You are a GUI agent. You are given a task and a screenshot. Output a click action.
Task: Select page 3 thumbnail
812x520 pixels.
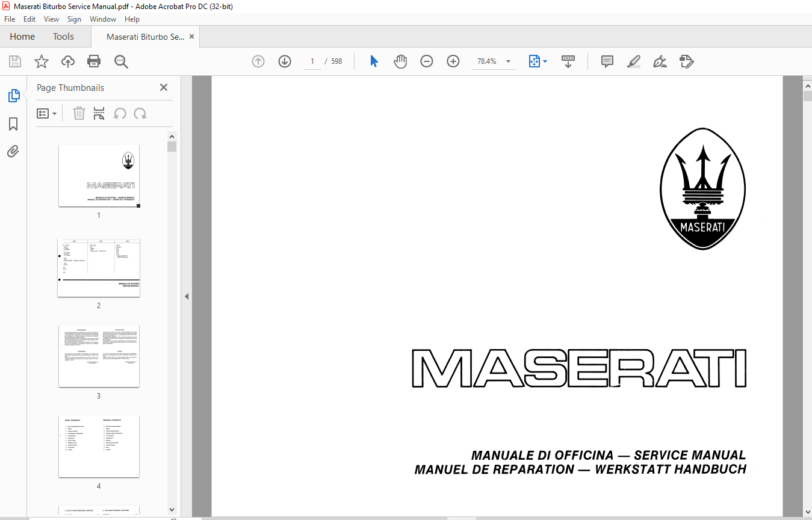tap(99, 356)
